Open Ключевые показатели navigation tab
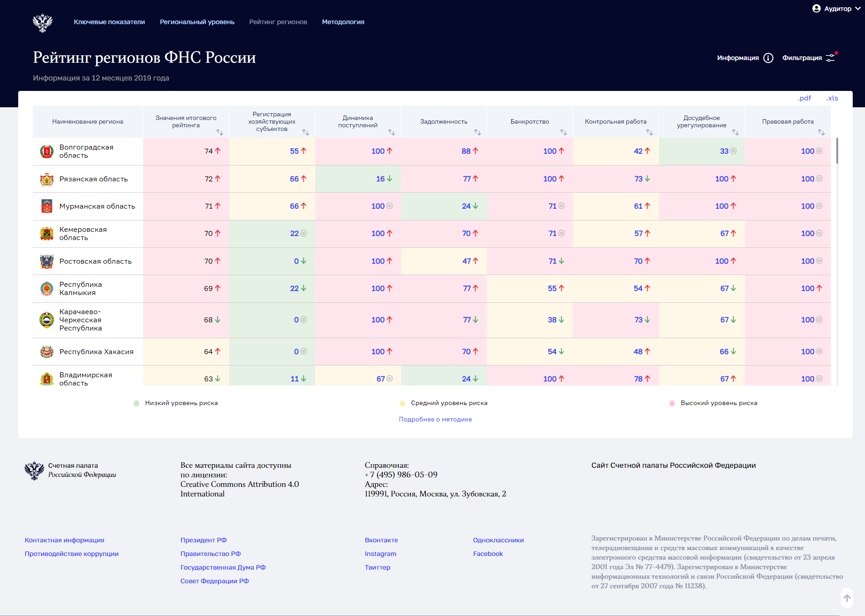Viewport: 865px width, 616px height. (x=109, y=22)
